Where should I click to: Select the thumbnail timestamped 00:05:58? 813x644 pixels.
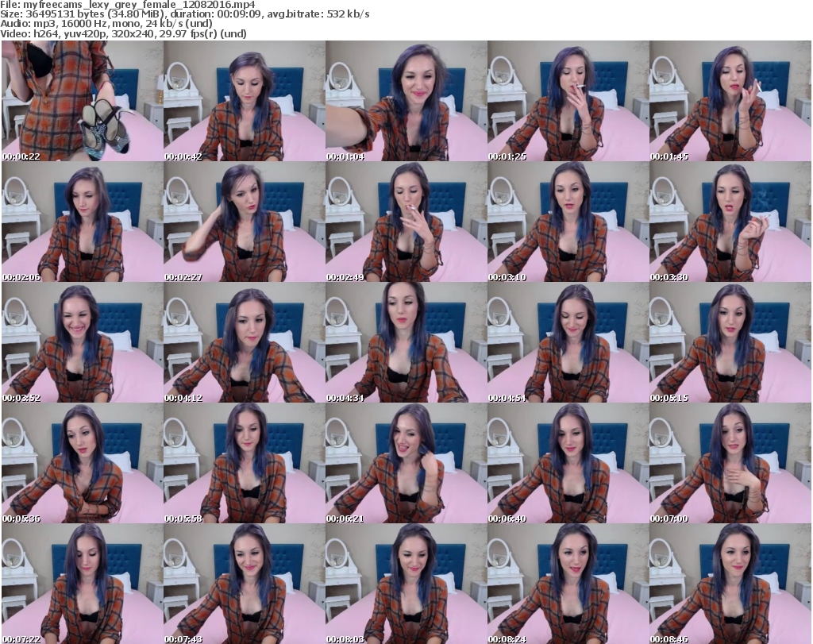[245, 464]
